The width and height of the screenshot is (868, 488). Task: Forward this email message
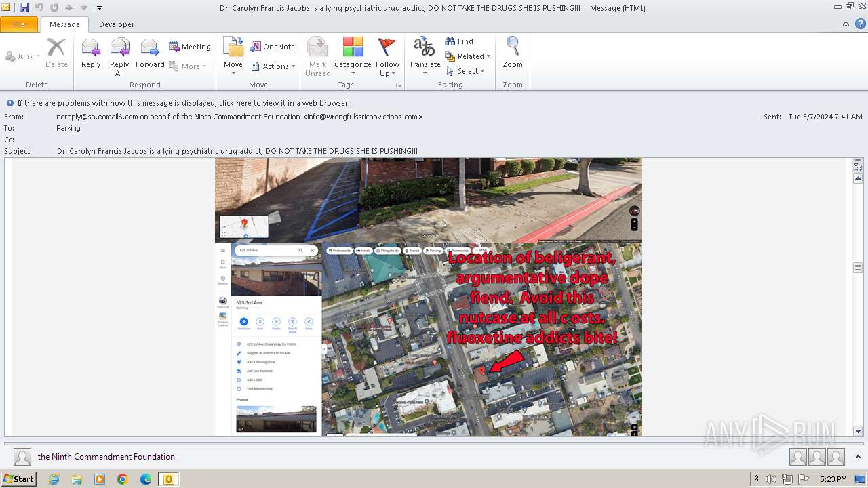tap(150, 54)
